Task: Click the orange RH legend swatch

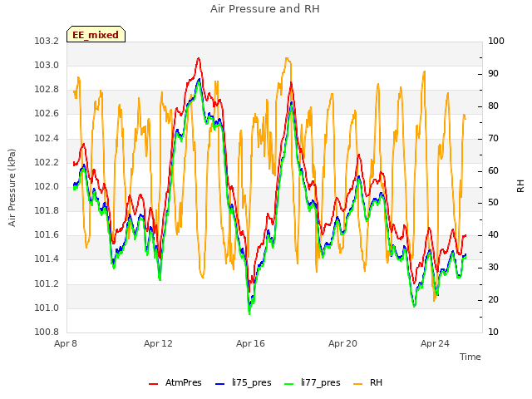Action: pos(358,384)
